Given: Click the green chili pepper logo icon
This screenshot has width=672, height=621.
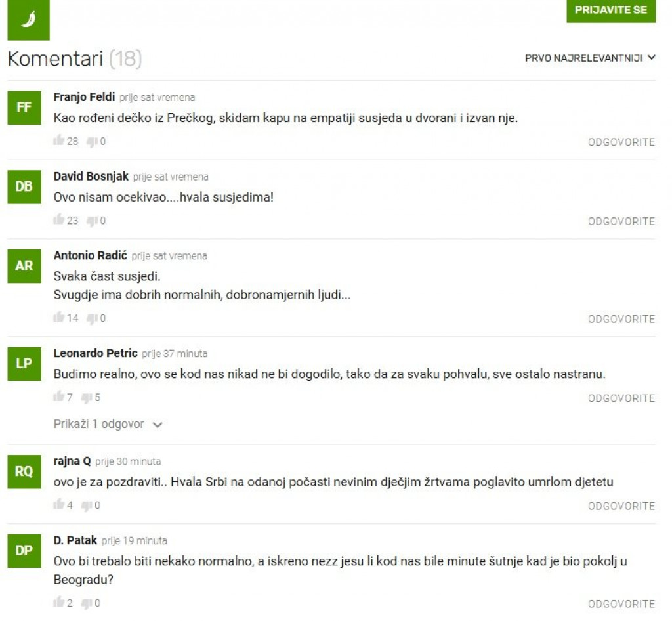Looking at the screenshot, I should (x=28, y=20).
